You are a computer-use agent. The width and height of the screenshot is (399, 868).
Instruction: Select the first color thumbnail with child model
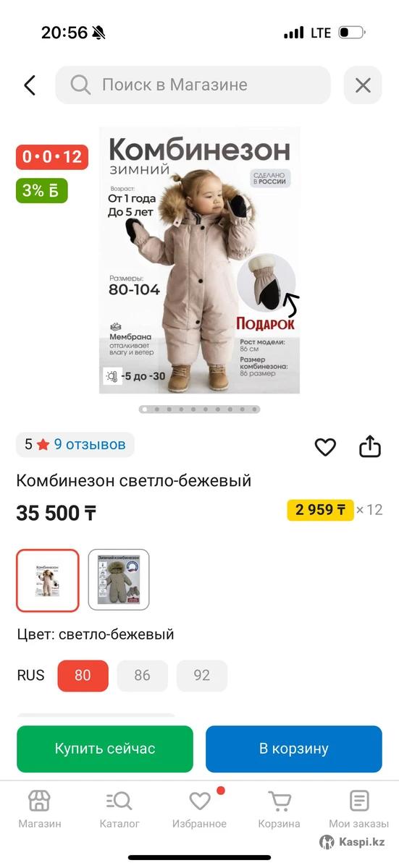48,580
